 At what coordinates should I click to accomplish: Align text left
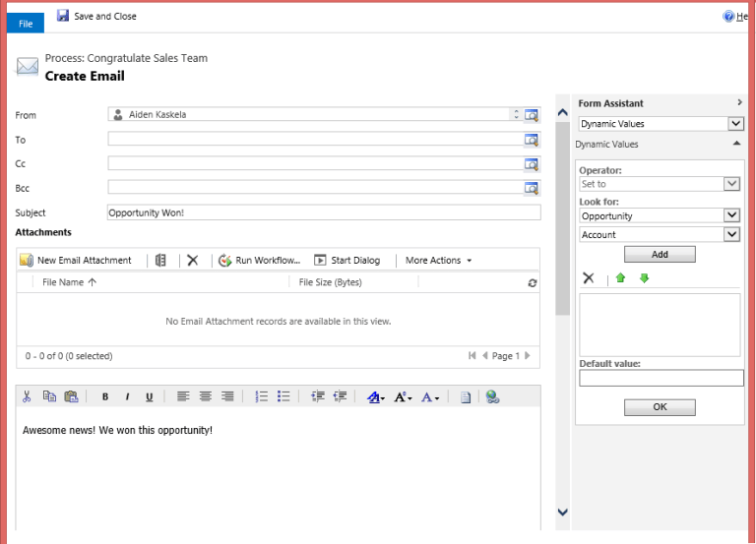(x=183, y=396)
